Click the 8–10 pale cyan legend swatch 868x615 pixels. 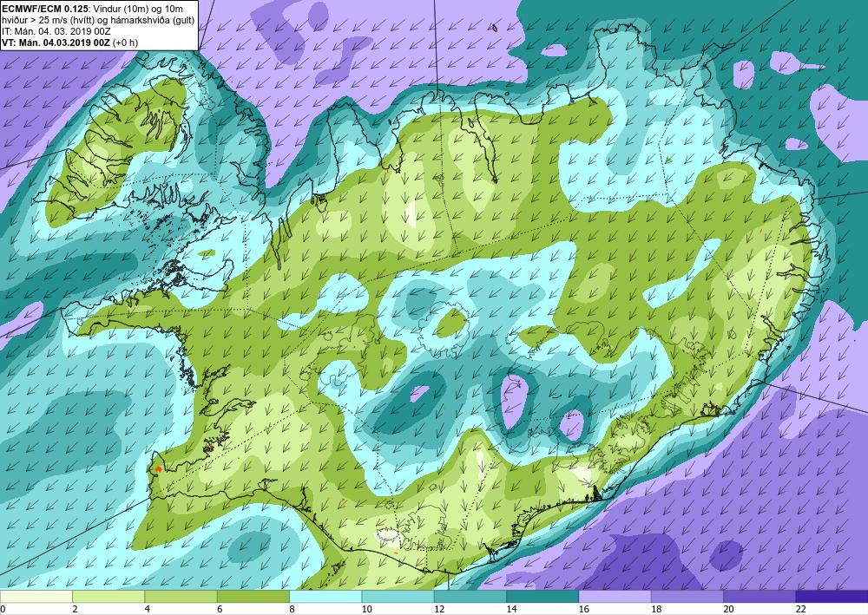pos(325,596)
